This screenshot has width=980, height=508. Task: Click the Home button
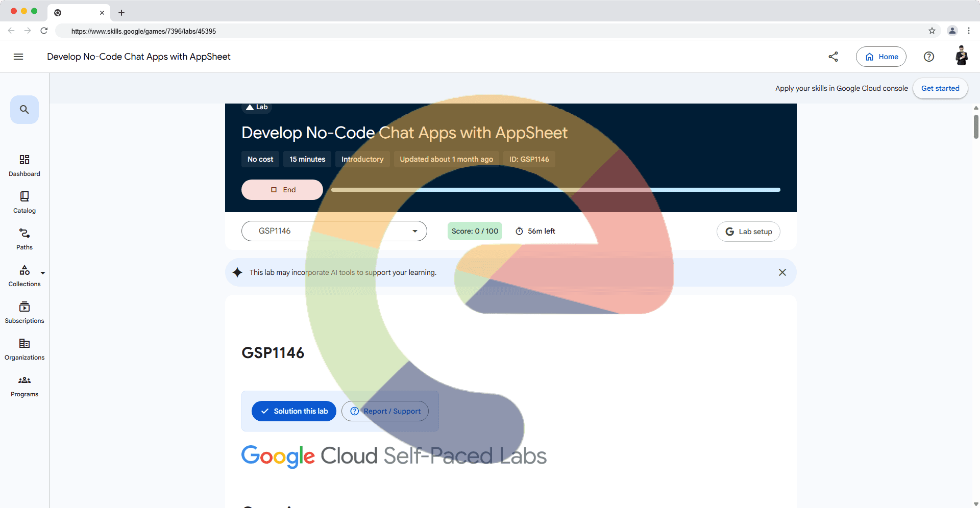point(881,57)
